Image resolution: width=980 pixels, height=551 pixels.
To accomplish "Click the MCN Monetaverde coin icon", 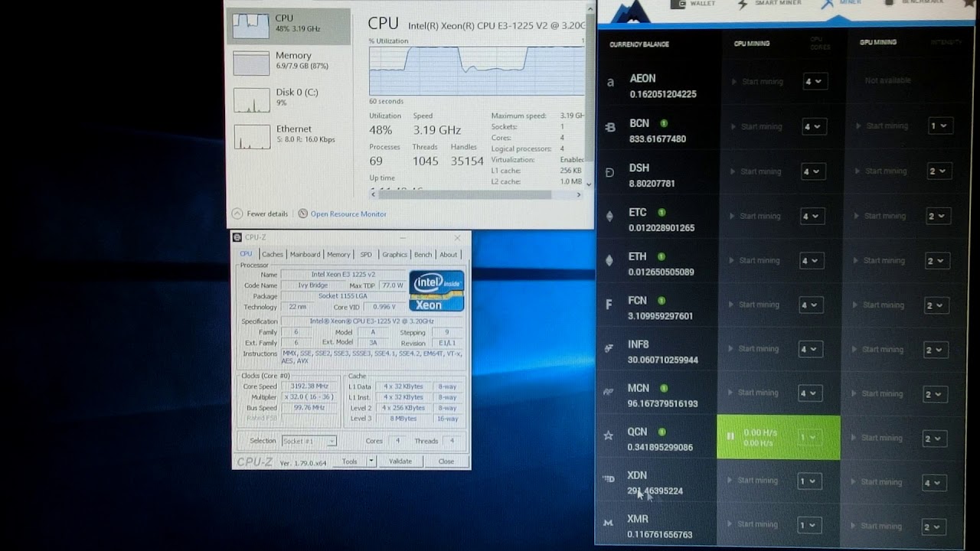I will click(x=609, y=392).
